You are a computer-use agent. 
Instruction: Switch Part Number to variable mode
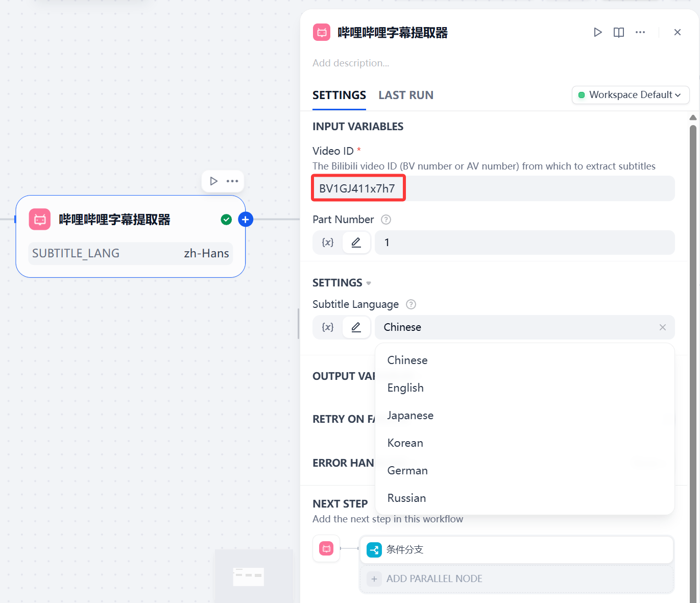pyautogui.click(x=328, y=243)
